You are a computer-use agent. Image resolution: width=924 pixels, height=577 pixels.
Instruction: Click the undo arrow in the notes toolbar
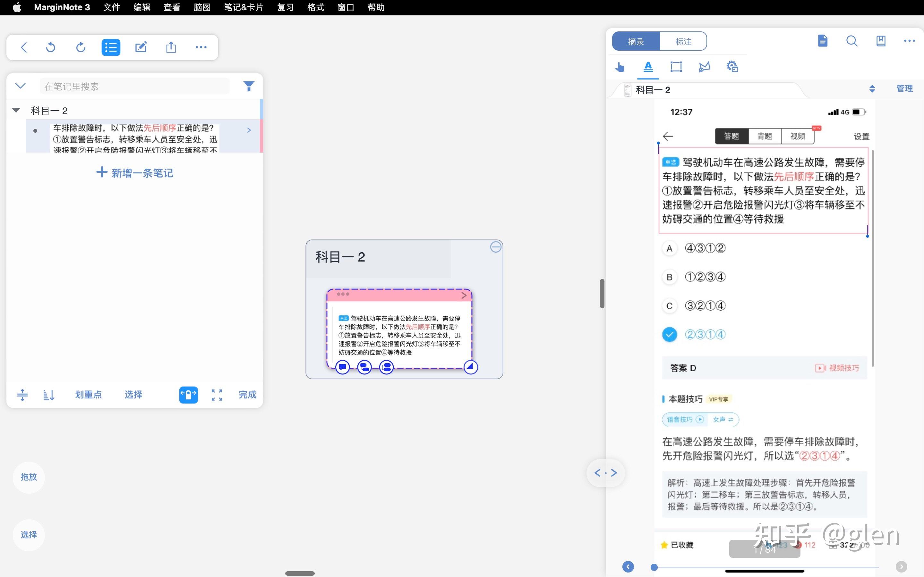tap(51, 47)
